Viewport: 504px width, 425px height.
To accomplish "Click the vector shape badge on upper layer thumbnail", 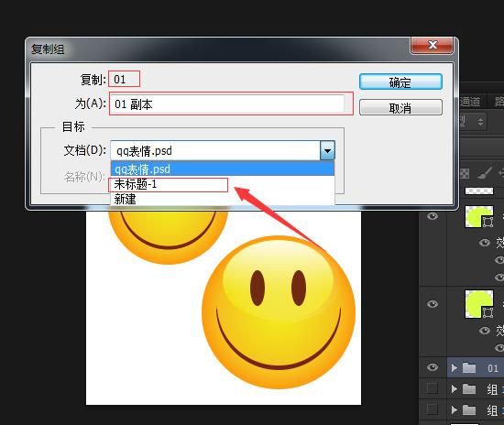I will (x=488, y=222).
